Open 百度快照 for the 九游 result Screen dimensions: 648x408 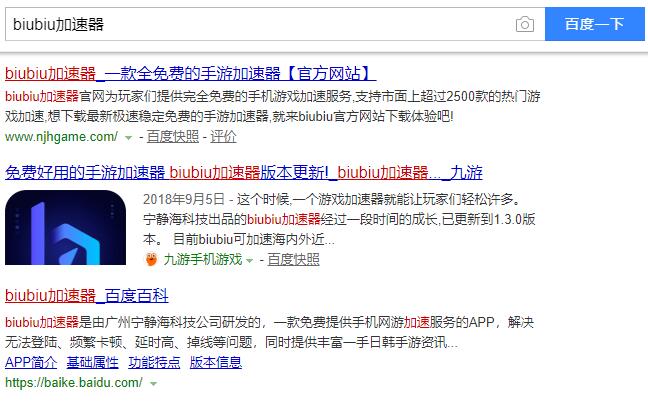coord(293,260)
